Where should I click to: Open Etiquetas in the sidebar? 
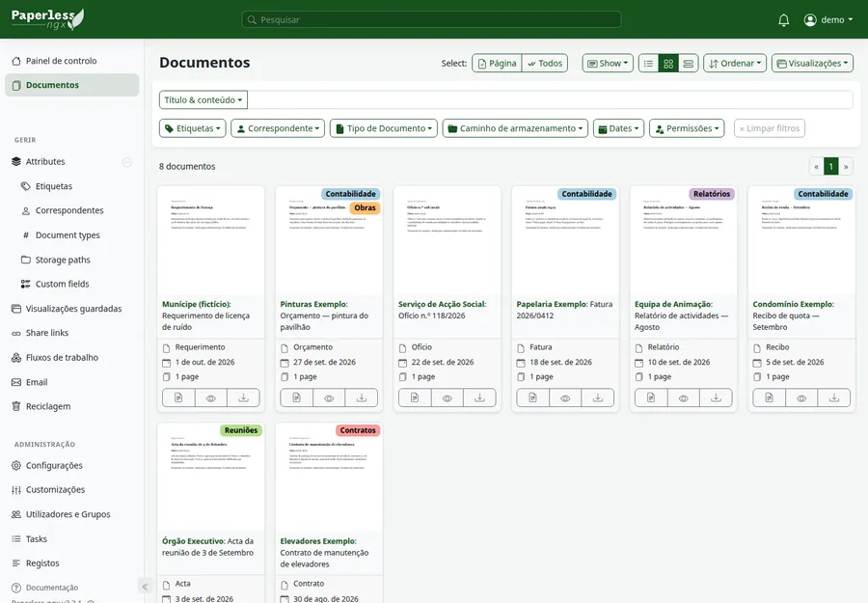(72, 186)
